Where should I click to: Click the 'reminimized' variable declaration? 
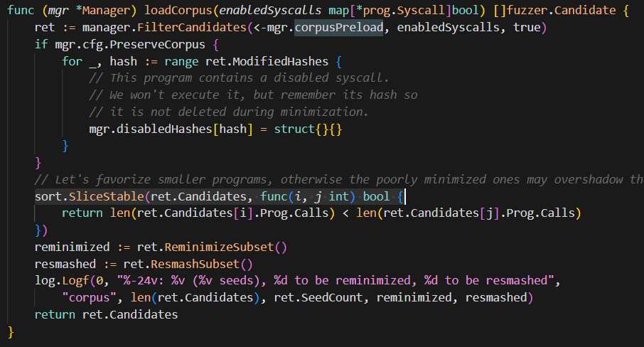click(x=72, y=247)
